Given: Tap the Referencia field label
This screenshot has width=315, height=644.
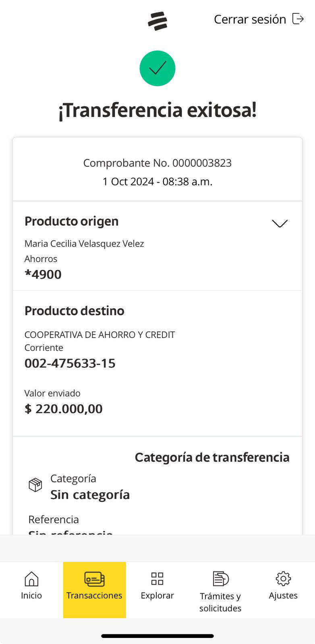Looking at the screenshot, I should click(x=54, y=520).
